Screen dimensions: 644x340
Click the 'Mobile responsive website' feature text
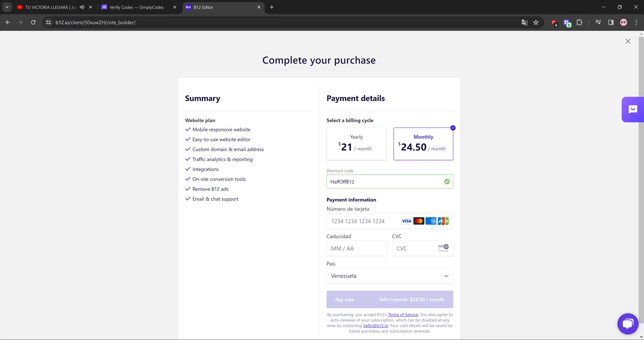(222, 129)
